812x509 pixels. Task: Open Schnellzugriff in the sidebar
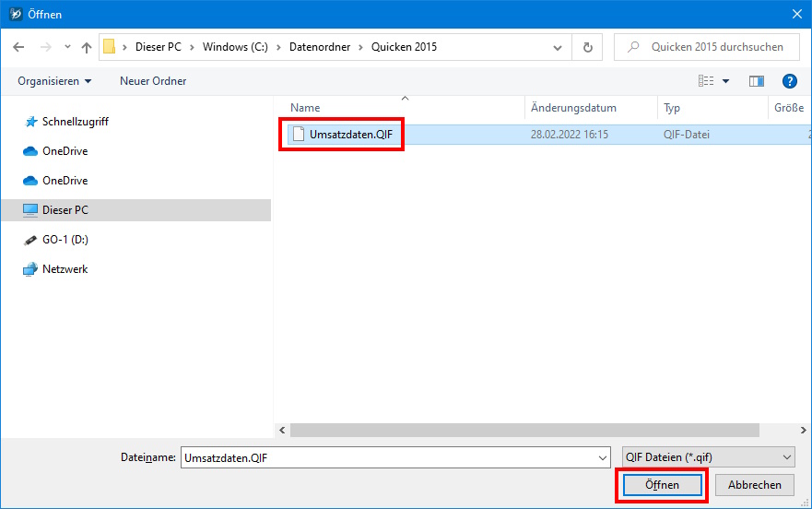75,122
